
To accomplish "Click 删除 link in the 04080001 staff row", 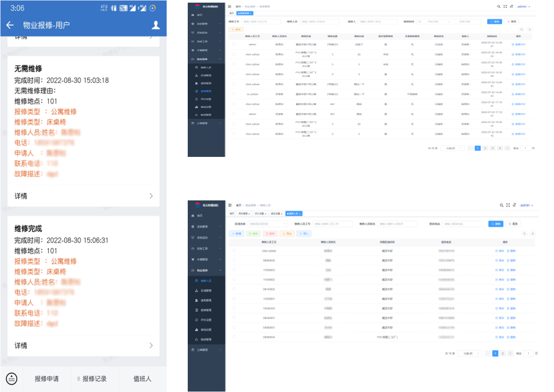I will coord(511,327).
